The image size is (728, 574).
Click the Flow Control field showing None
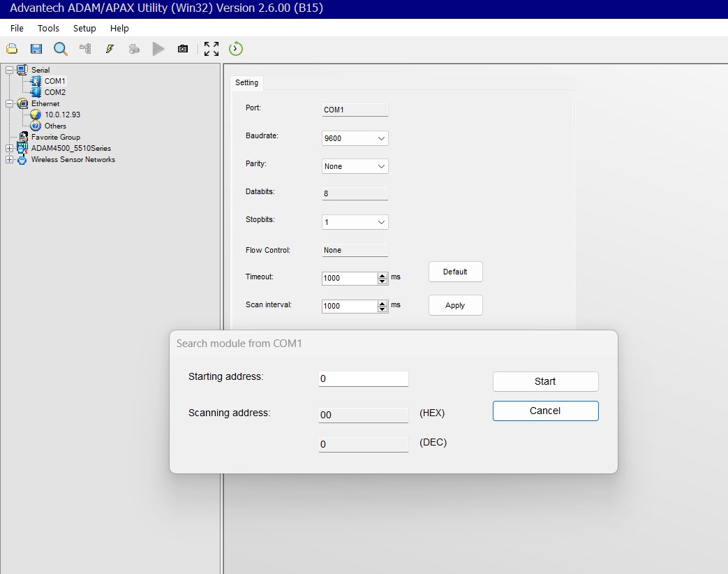(x=355, y=250)
